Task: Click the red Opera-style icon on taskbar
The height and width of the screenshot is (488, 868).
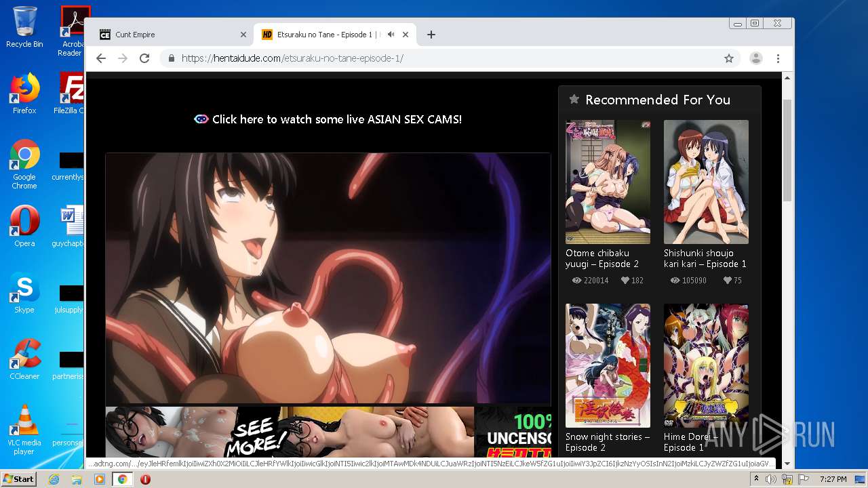Action: (145, 479)
